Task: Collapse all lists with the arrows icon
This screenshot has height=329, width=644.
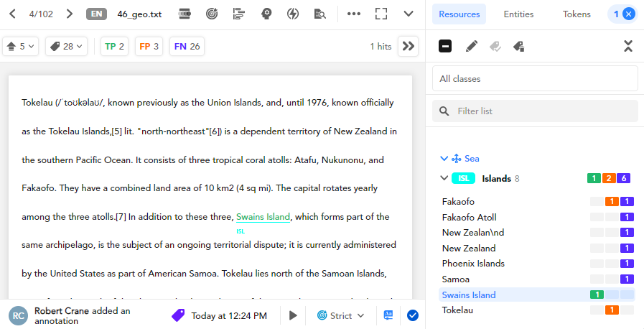Action: pos(627,46)
